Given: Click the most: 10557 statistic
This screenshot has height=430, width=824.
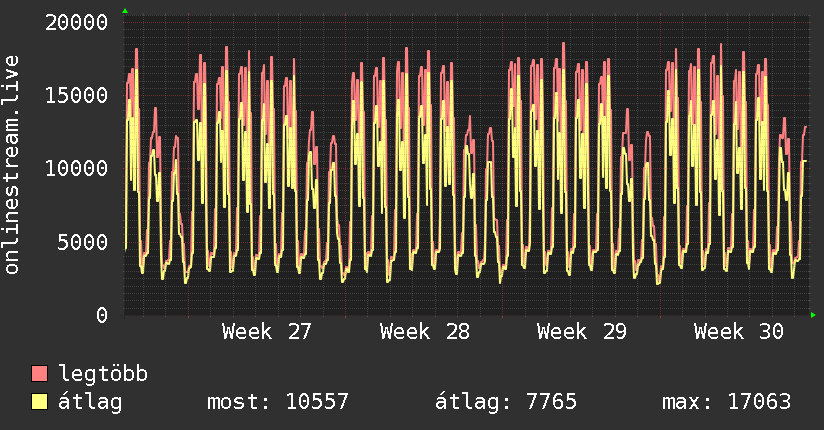Looking at the screenshot, I should click(277, 402).
